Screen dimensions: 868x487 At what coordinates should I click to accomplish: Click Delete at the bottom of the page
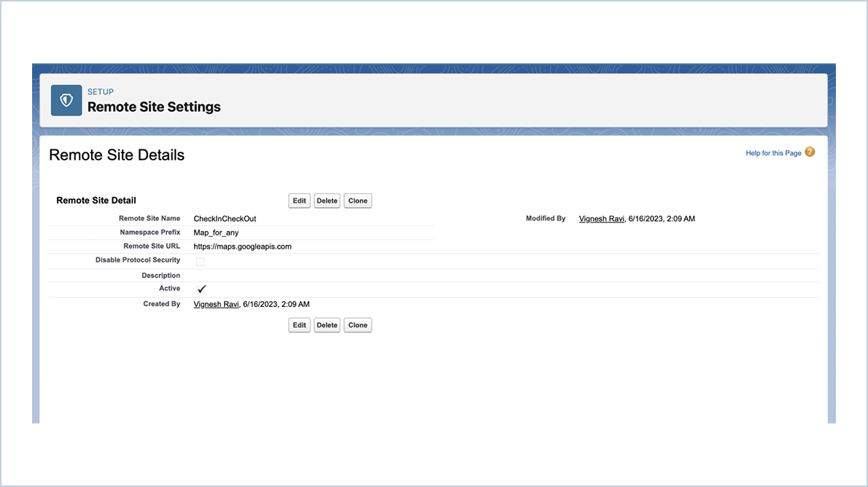coord(327,324)
